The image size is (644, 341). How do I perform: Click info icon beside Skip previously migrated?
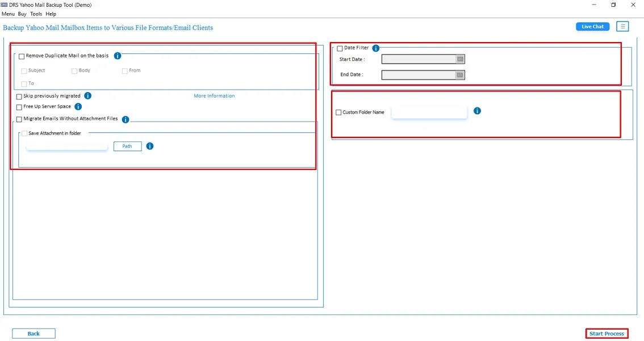pyautogui.click(x=88, y=95)
